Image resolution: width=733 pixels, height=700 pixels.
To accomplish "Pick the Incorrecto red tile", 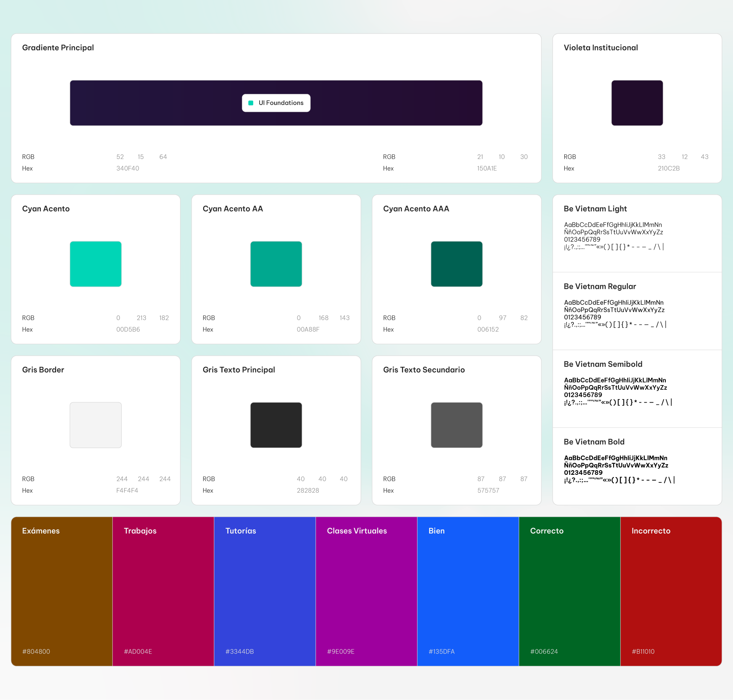I will 671,592.
